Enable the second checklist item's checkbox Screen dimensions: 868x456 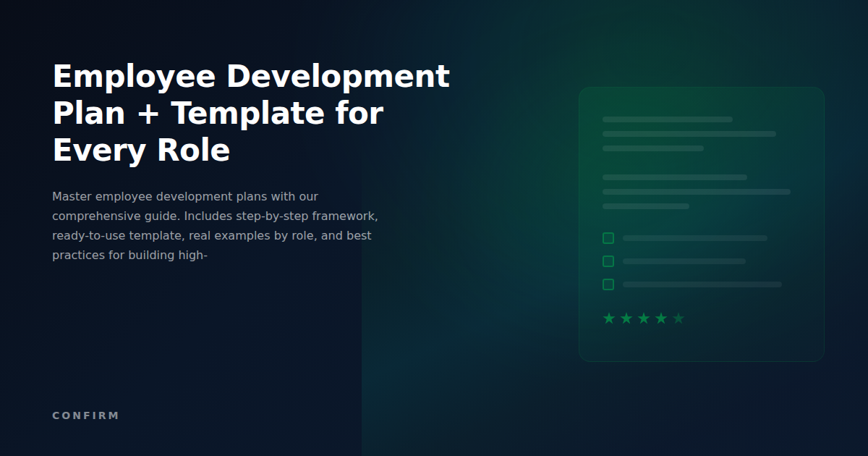pyautogui.click(x=608, y=261)
